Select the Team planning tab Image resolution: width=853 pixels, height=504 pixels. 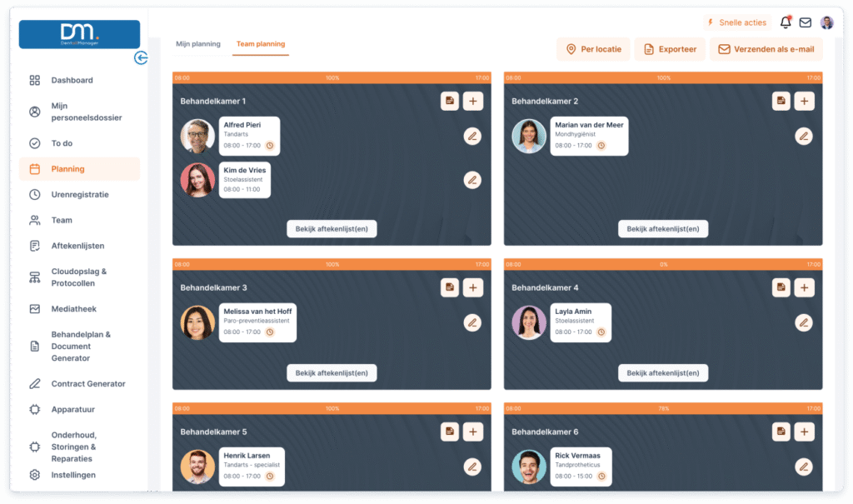click(x=261, y=44)
